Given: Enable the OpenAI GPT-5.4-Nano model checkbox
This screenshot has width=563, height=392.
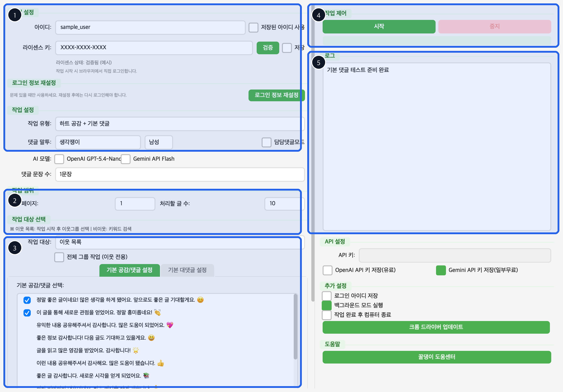Looking at the screenshot, I should tap(59, 159).
